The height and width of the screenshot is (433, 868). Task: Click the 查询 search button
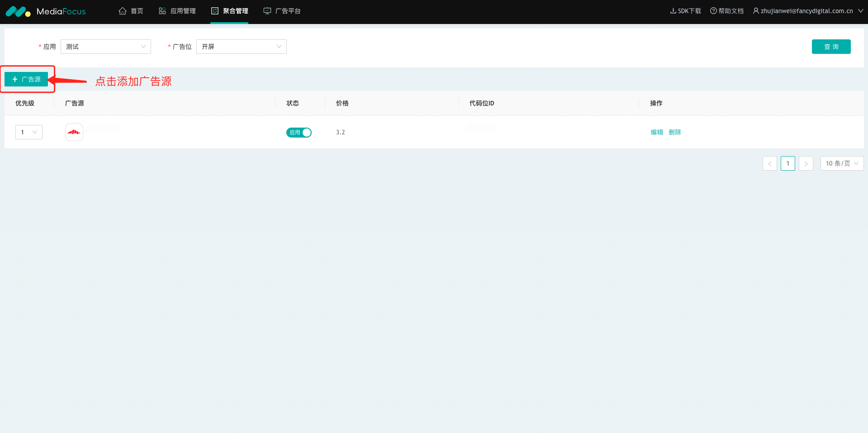pyautogui.click(x=831, y=47)
